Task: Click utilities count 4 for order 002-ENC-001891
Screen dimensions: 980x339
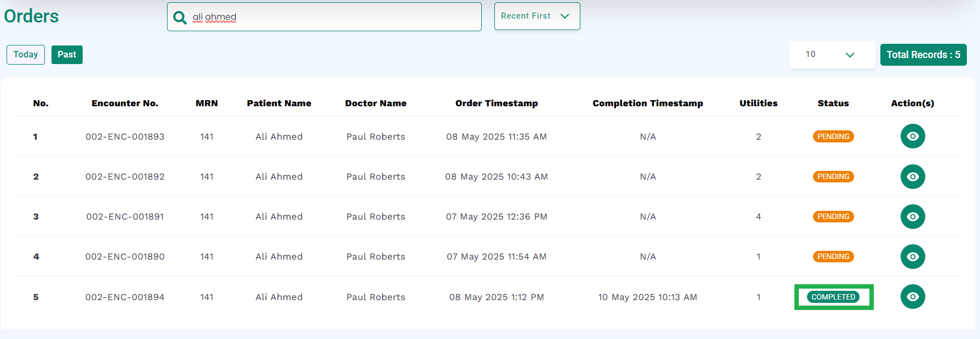Action: click(x=758, y=216)
